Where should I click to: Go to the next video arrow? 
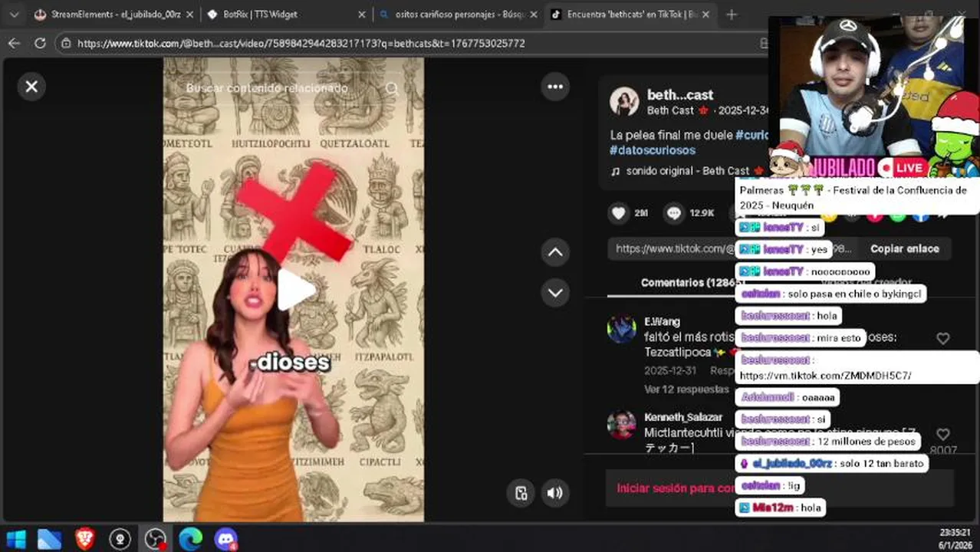point(555,292)
